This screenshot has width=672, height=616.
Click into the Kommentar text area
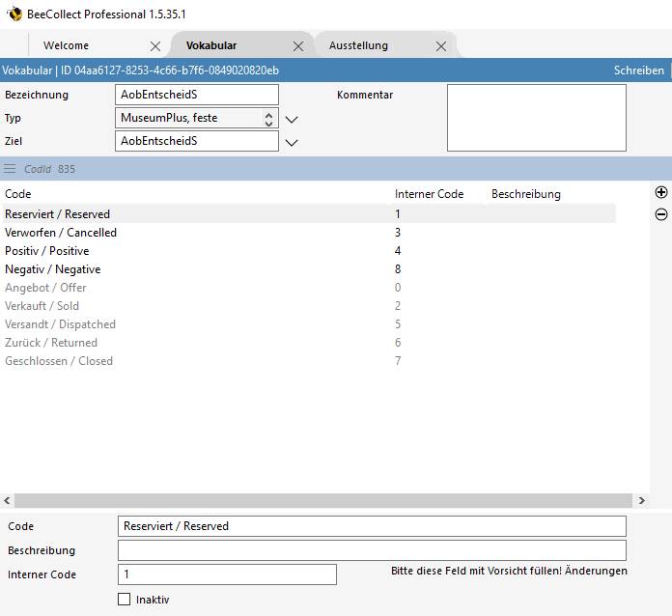(536, 118)
